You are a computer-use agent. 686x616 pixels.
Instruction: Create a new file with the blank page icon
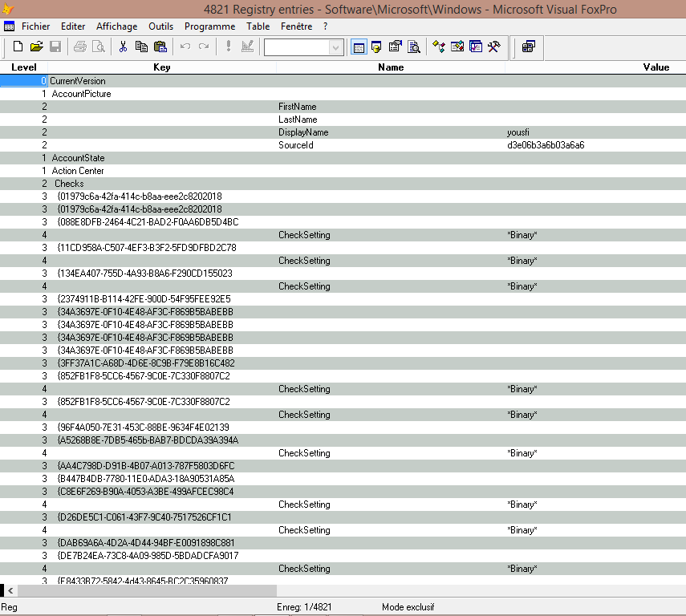(x=18, y=47)
